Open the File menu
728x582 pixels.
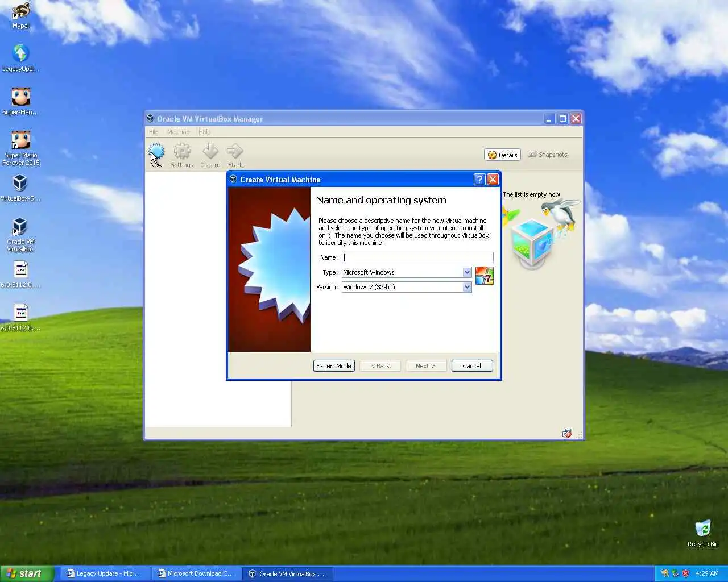pos(154,132)
